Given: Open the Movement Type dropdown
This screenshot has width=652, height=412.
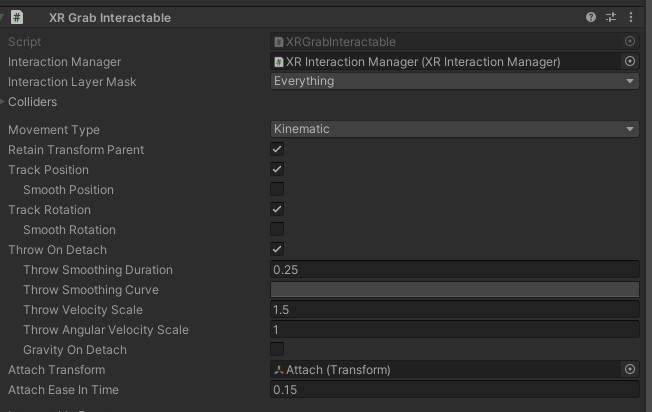Looking at the screenshot, I should (454, 129).
